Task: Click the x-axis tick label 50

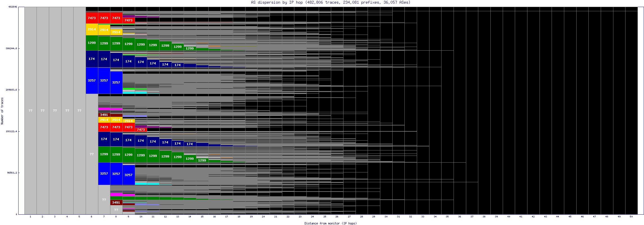Action: (631, 217)
